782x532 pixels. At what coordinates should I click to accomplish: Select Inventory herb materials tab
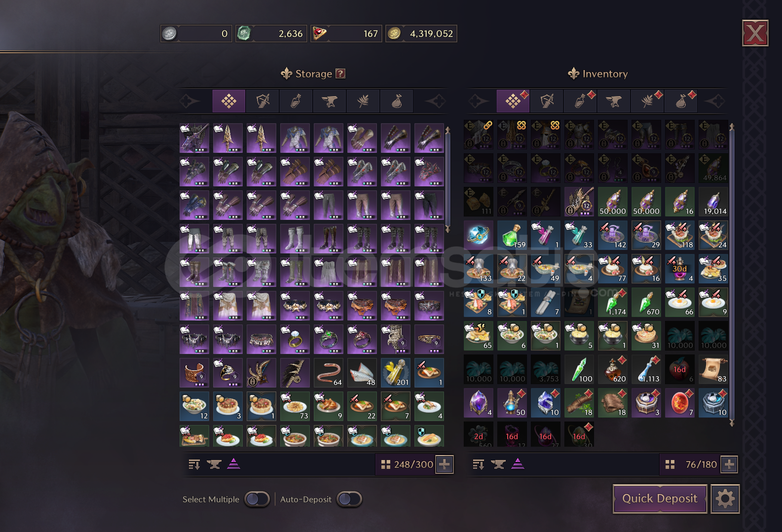pyautogui.click(x=647, y=102)
